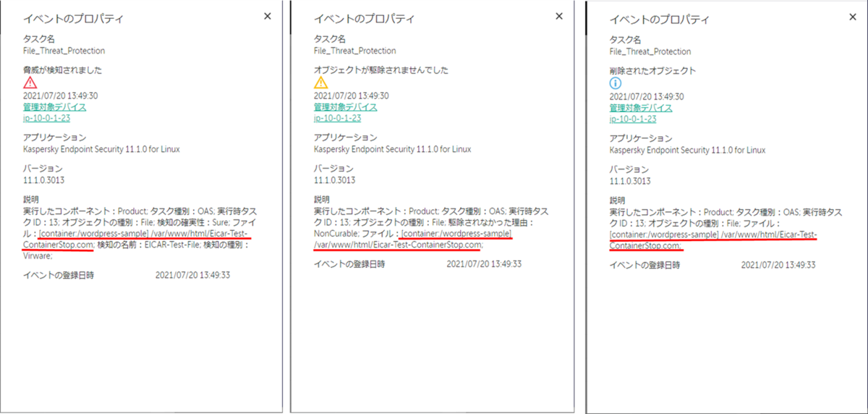Click version 11.1.0.3013 in not-disinfected panel
This screenshot has height=414, width=868.
[x=334, y=180]
